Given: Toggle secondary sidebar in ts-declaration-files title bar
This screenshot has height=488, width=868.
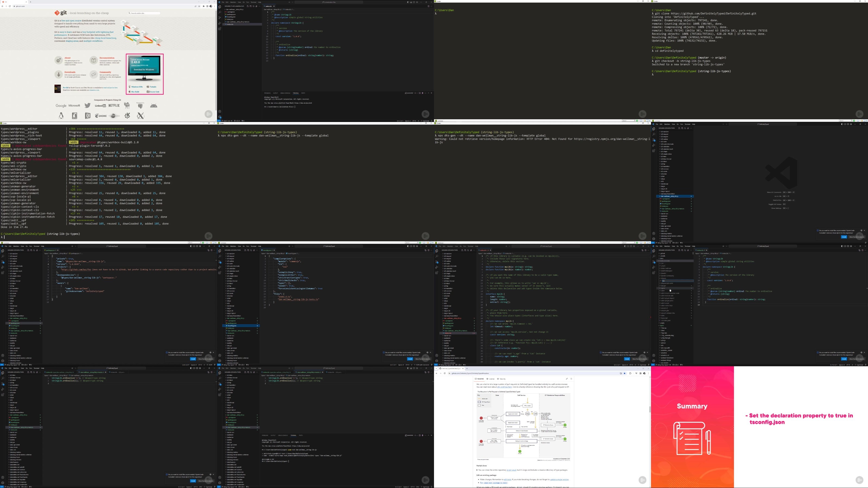Looking at the screenshot, I should coord(414,2).
